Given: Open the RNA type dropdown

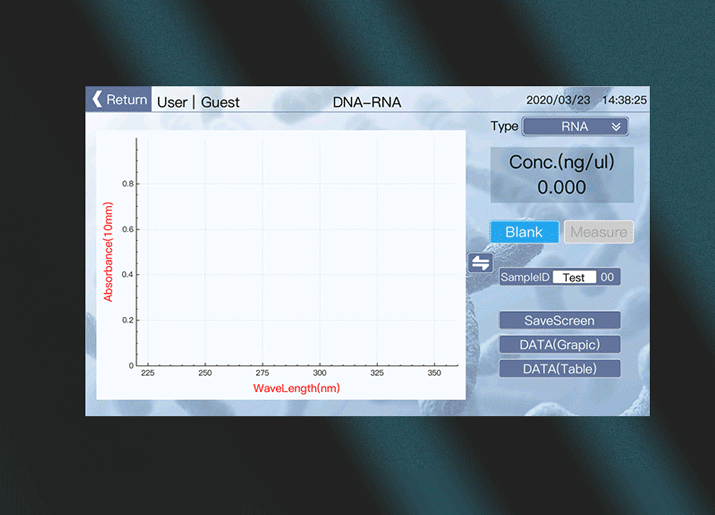Looking at the screenshot, I should click(x=575, y=127).
